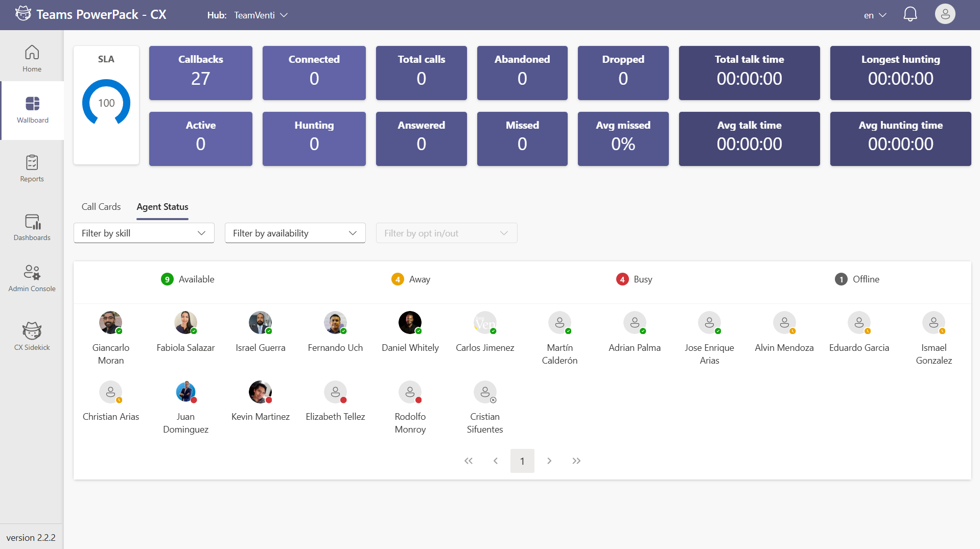This screenshot has width=980, height=549.
Task: Click the Avg hunting time card
Action: (x=901, y=139)
